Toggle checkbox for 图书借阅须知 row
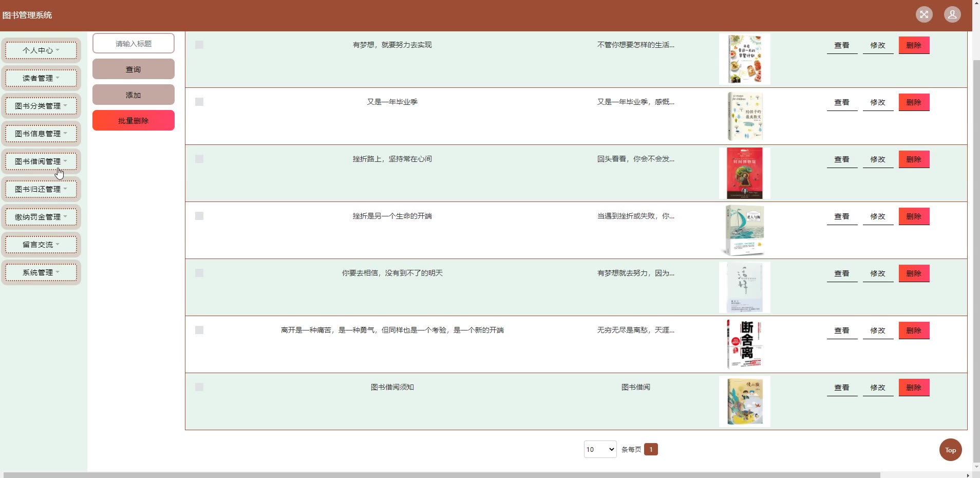 (x=199, y=387)
